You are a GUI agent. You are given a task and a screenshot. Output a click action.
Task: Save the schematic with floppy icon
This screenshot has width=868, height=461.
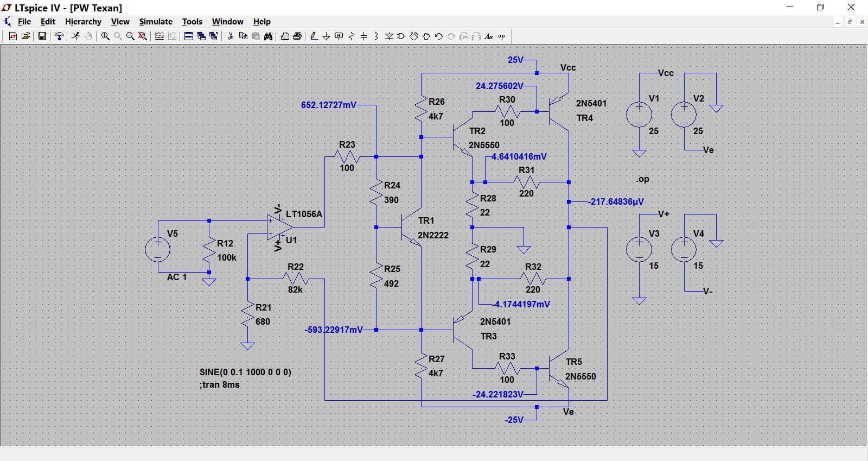42,36
